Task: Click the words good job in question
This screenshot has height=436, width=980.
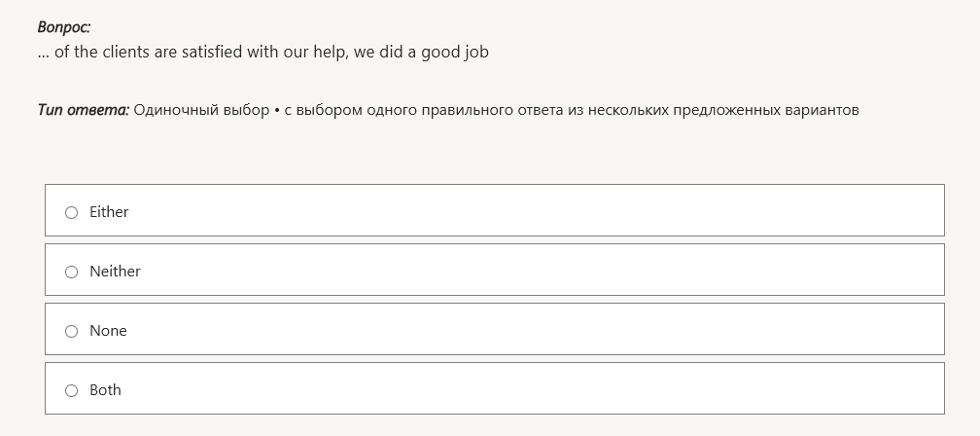Action: click(x=454, y=53)
